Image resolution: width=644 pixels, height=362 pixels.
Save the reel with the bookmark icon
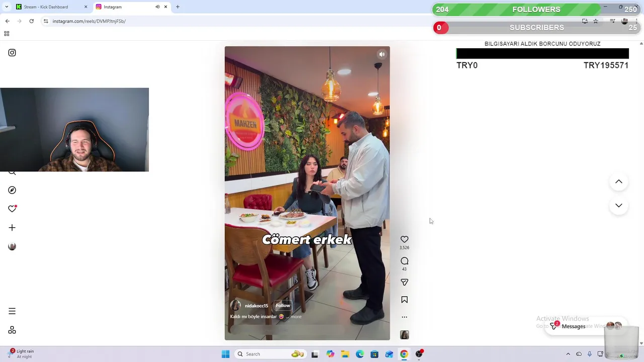coord(405,300)
